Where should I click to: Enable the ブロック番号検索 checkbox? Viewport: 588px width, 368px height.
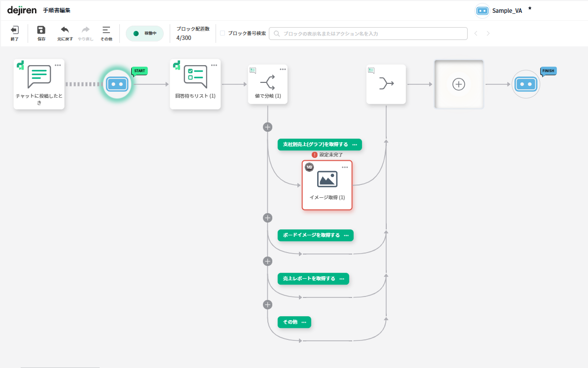(x=222, y=34)
